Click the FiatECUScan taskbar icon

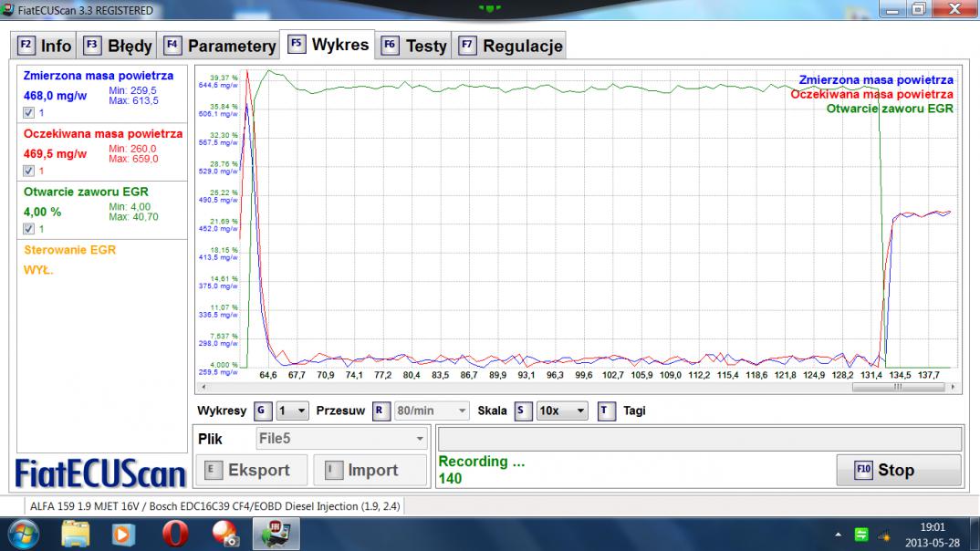click(x=276, y=535)
